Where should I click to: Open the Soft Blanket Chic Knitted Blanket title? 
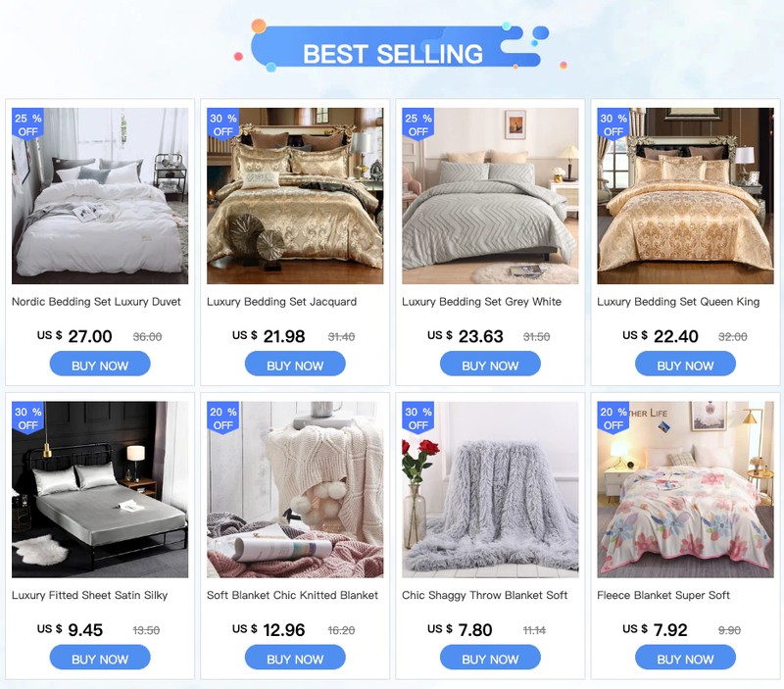pyautogui.click(x=292, y=596)
